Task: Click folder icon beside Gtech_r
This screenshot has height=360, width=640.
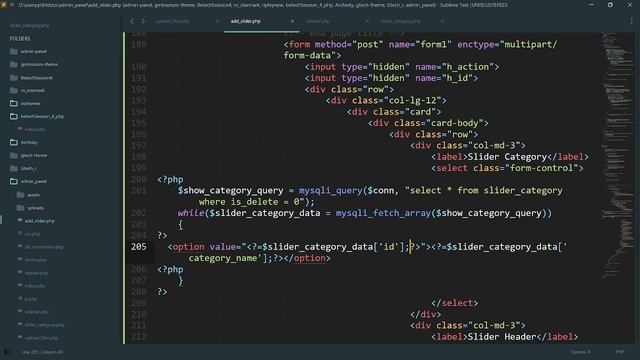Action: tap(13, 168)
